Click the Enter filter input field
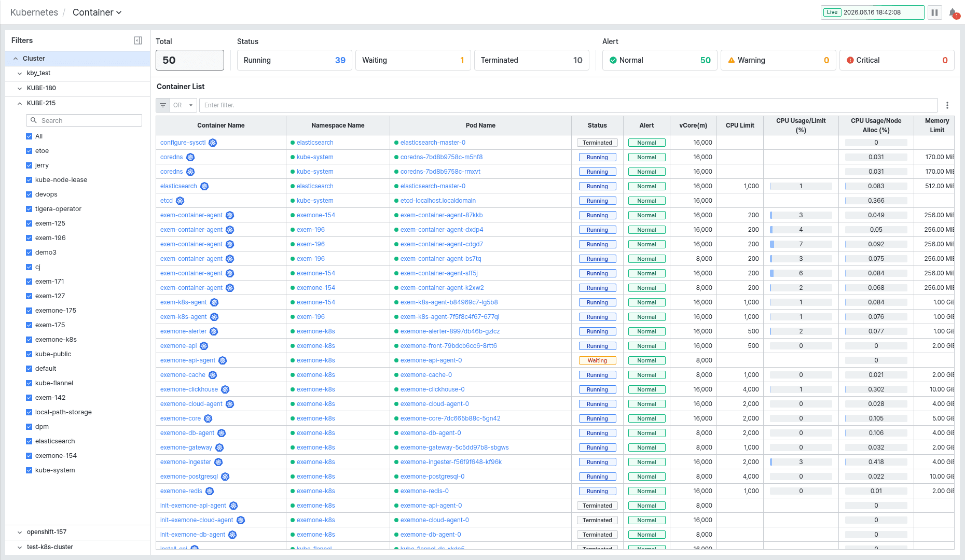 [568, 105]
